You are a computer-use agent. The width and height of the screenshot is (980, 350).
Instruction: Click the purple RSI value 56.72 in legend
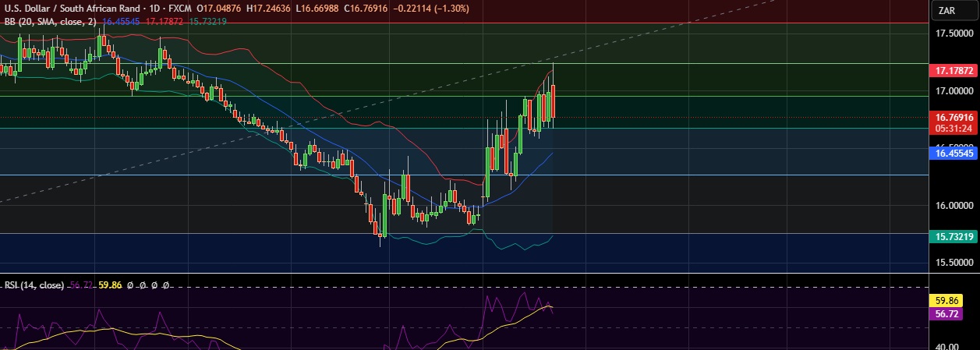click(x=80, y=286)
